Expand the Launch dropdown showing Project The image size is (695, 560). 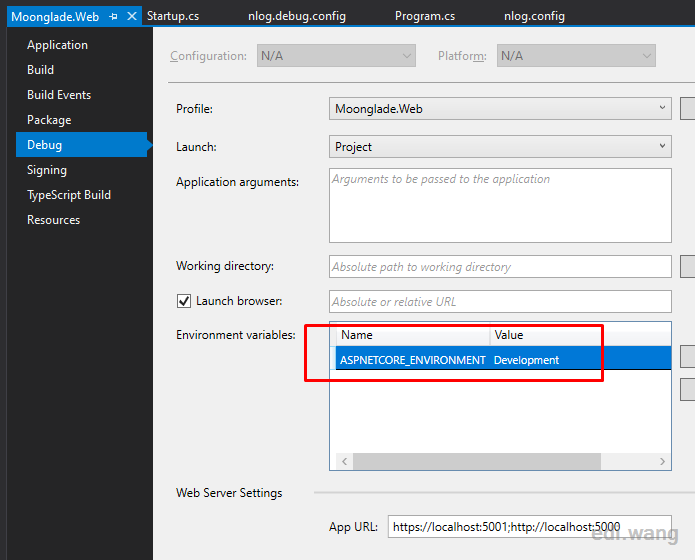coord(500,146)
